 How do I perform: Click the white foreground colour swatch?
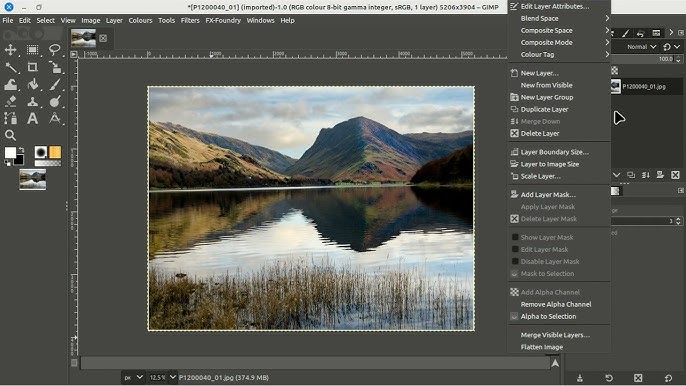coord(10,153)
